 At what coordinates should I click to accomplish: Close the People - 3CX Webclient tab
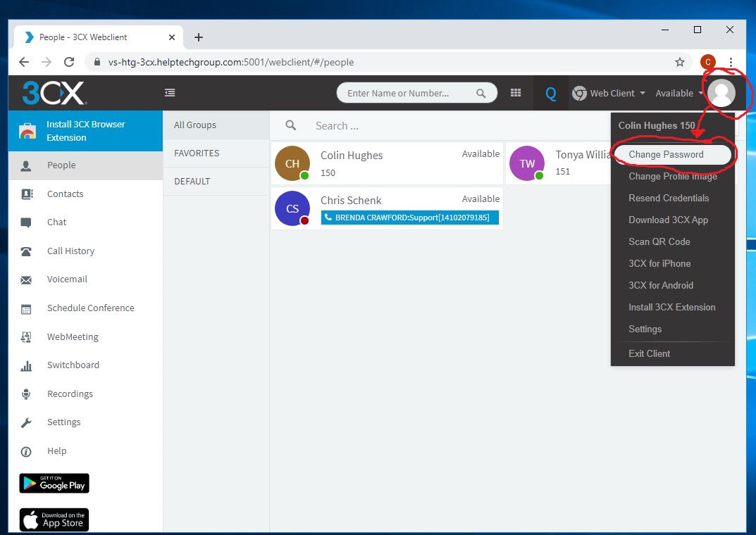point(172,37)
